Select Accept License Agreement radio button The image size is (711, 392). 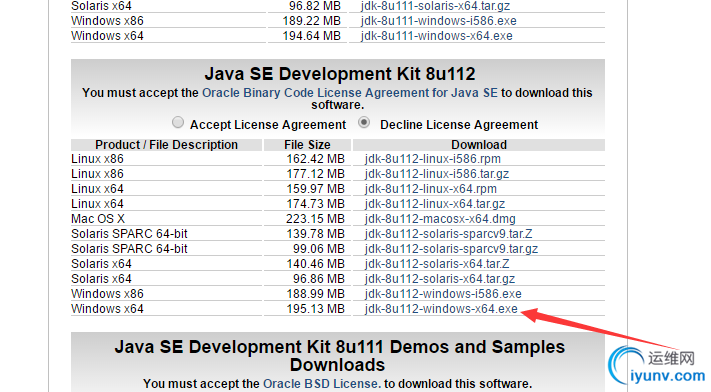pyautogui.click(x=178, y=122)
